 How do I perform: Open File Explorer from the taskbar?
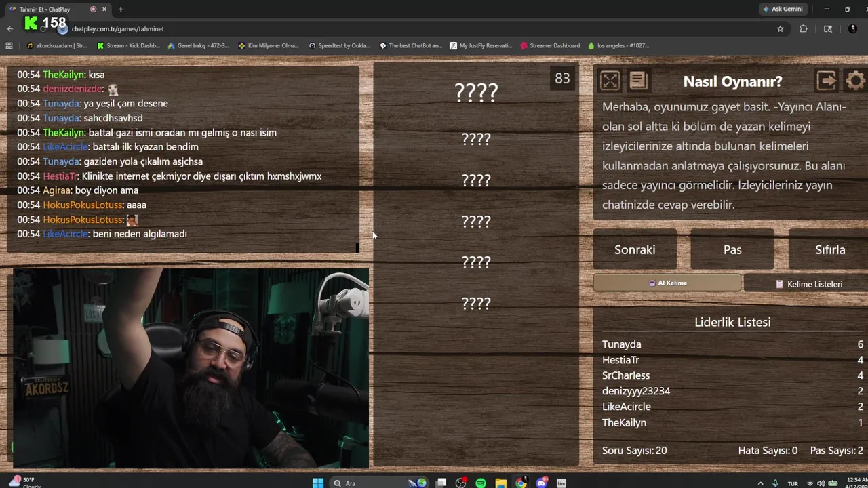pyautogui.click(x=500, y=483)
